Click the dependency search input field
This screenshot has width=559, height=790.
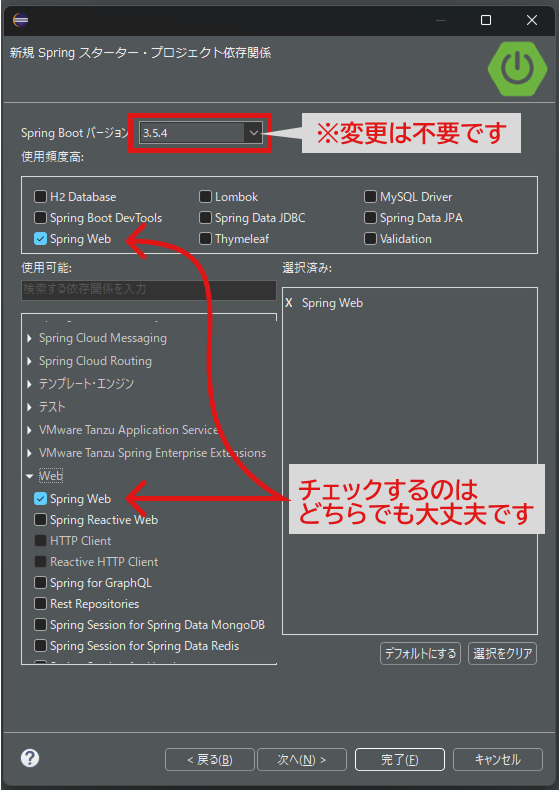coord(149,290)
